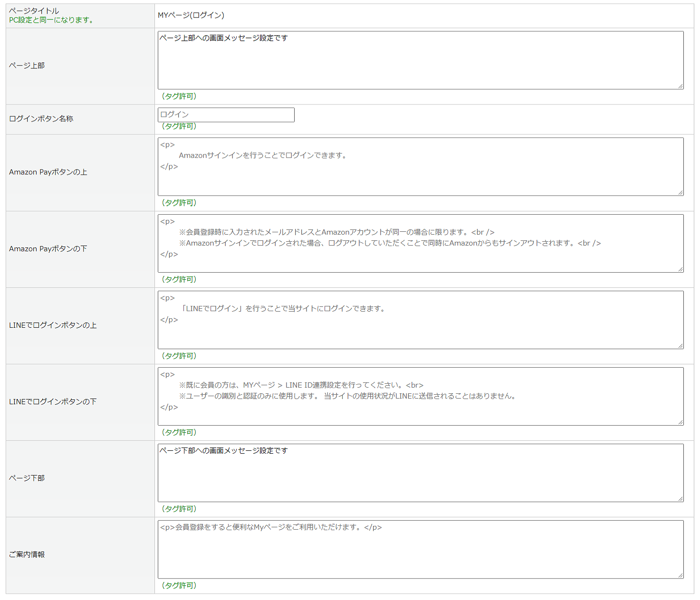Click the LINEでログインボタンの下 textarea
Viewport: 700px width, 600px height.
[421, 396]
